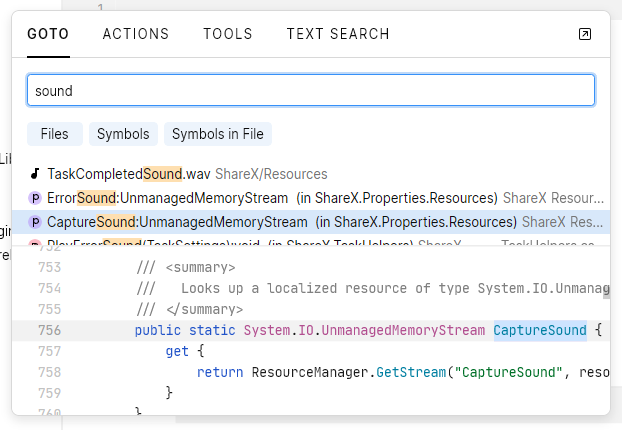The image size is (622, 430).
Task: Click the search field containing "sound"
Action: point(310,91)
